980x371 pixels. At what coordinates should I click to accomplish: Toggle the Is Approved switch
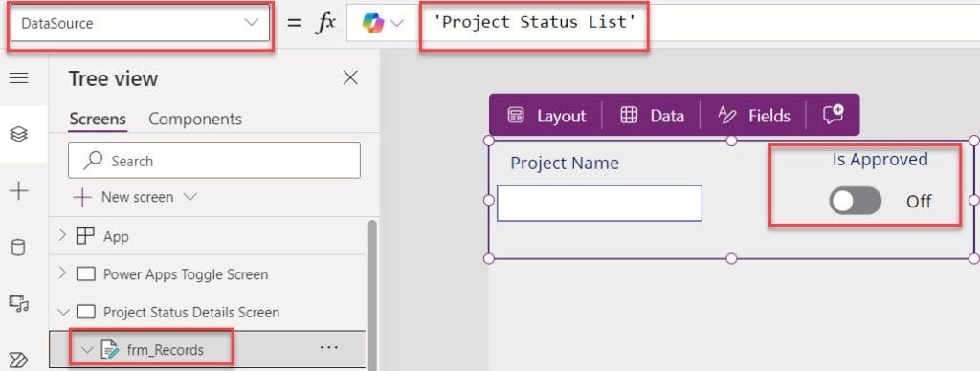click(855, 201)
